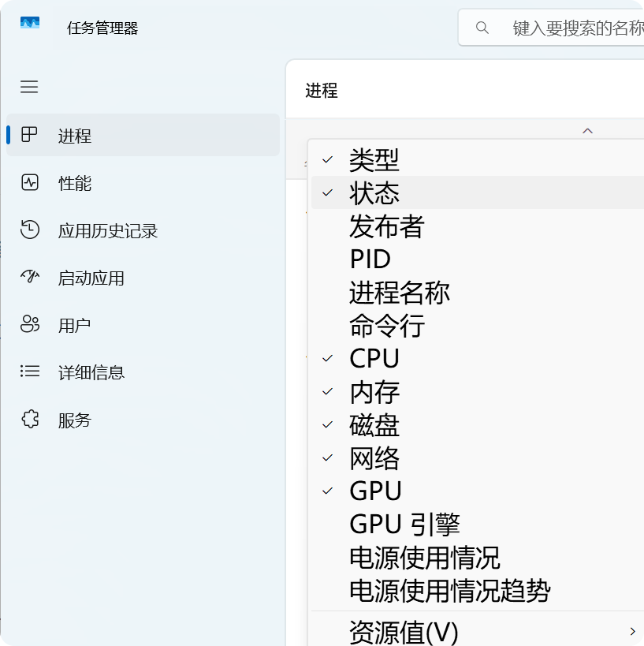
Task: Go to 启动应用 page
Action: (x=91, y=278)
